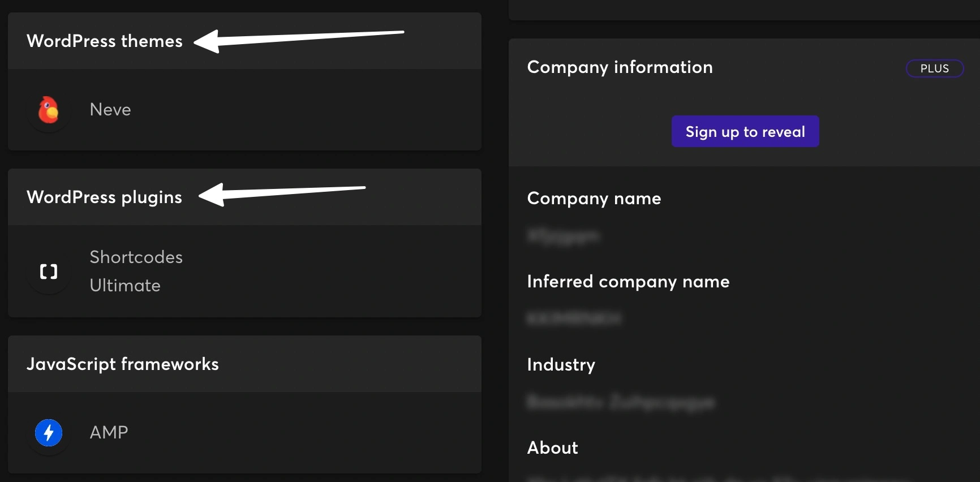Click the Shortcodes Ultimate brackets icon

pyautogui.click(x=49, y=272)
